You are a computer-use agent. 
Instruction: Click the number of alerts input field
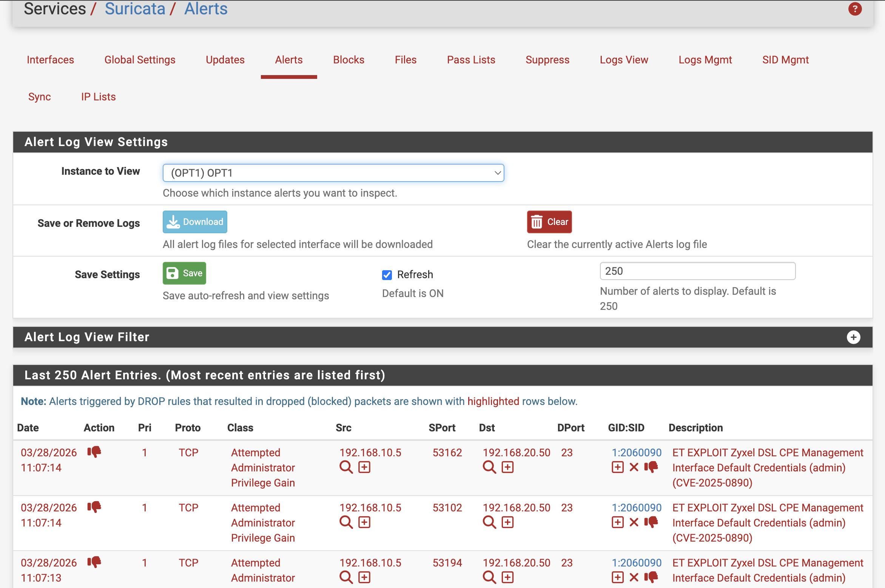[697, 271]
